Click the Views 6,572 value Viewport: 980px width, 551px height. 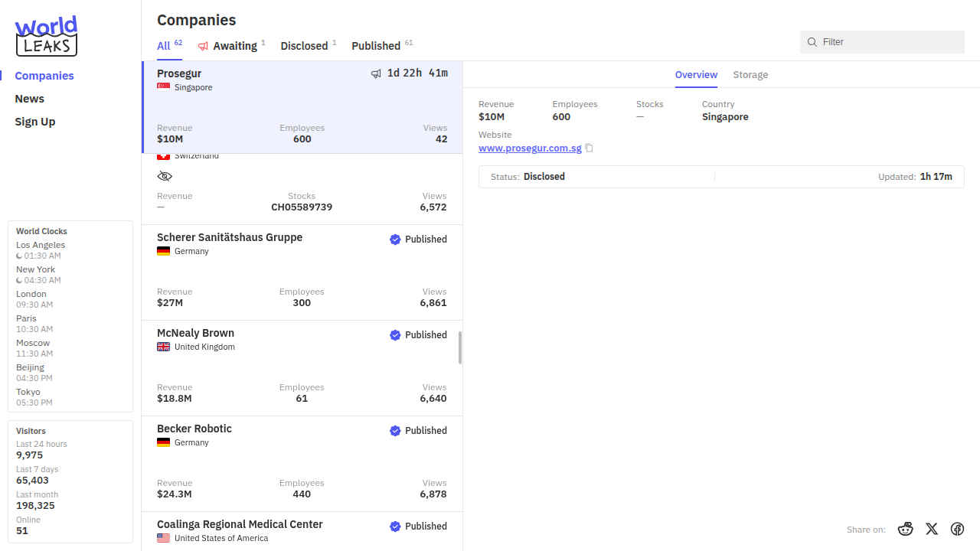pos(433,207)
